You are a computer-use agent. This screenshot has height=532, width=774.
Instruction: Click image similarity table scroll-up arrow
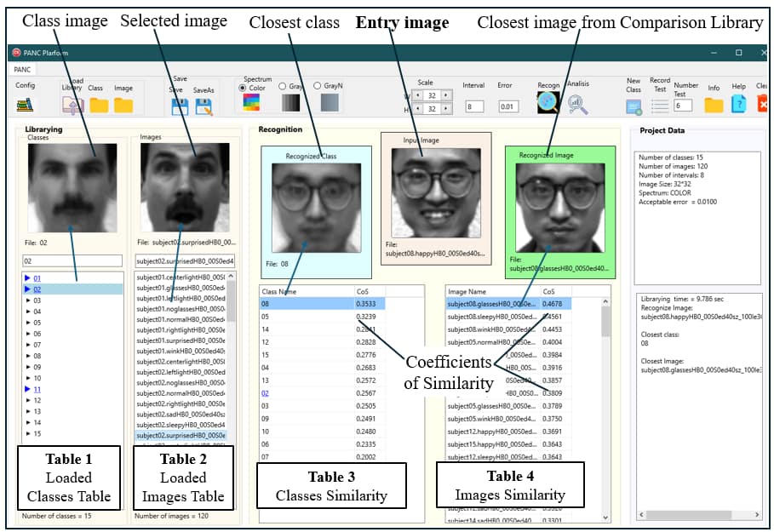click(605, 301)
